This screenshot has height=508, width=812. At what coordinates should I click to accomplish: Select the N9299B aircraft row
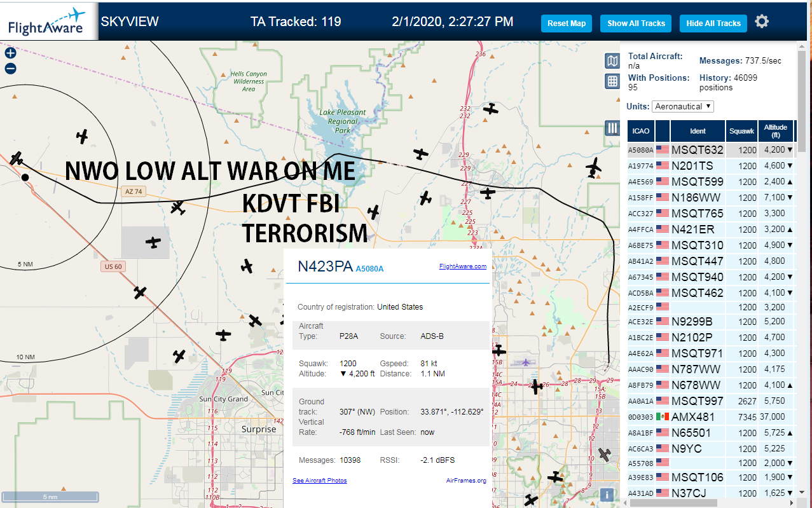711,322
